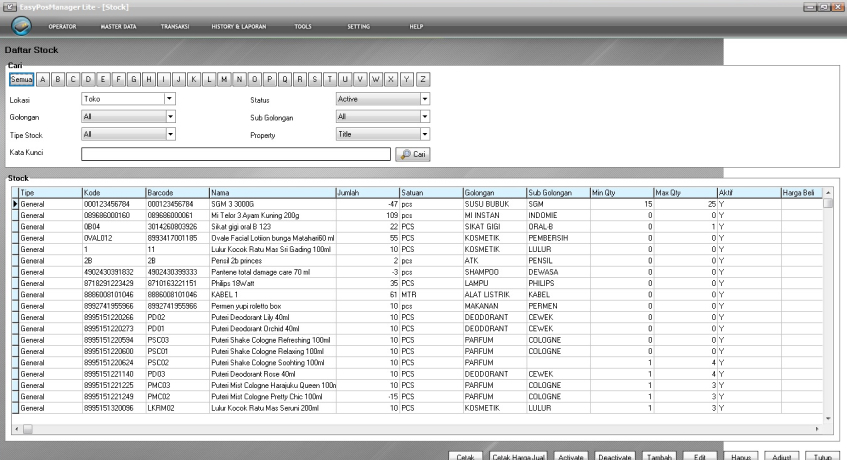Screen dimensions: 847x460
Task: Filter stock by letter Z
Action: (423, 78)
